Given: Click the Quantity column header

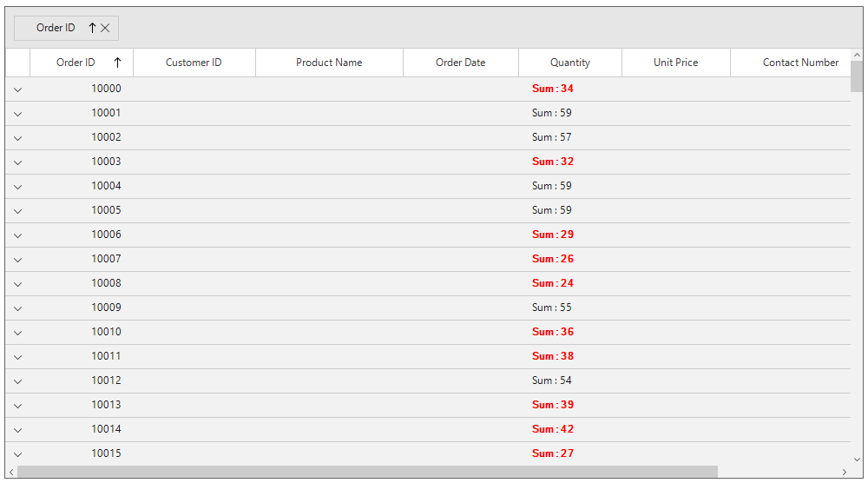Looking at the screenshot, I should [x=569, y=63].
